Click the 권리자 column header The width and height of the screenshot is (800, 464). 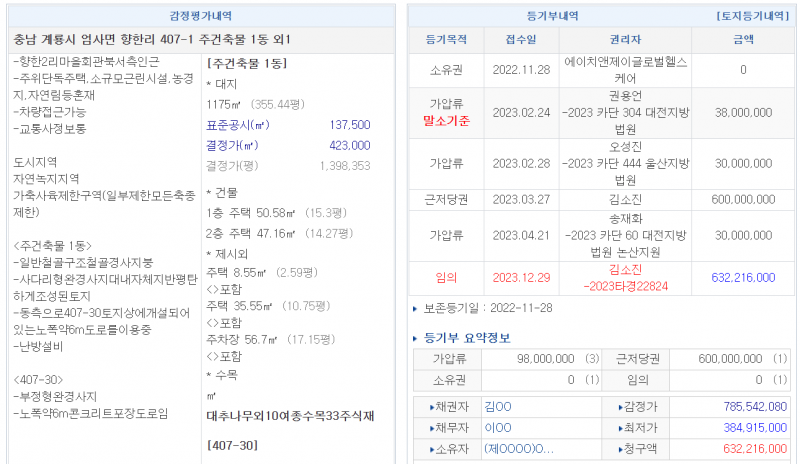pos(625,40)
